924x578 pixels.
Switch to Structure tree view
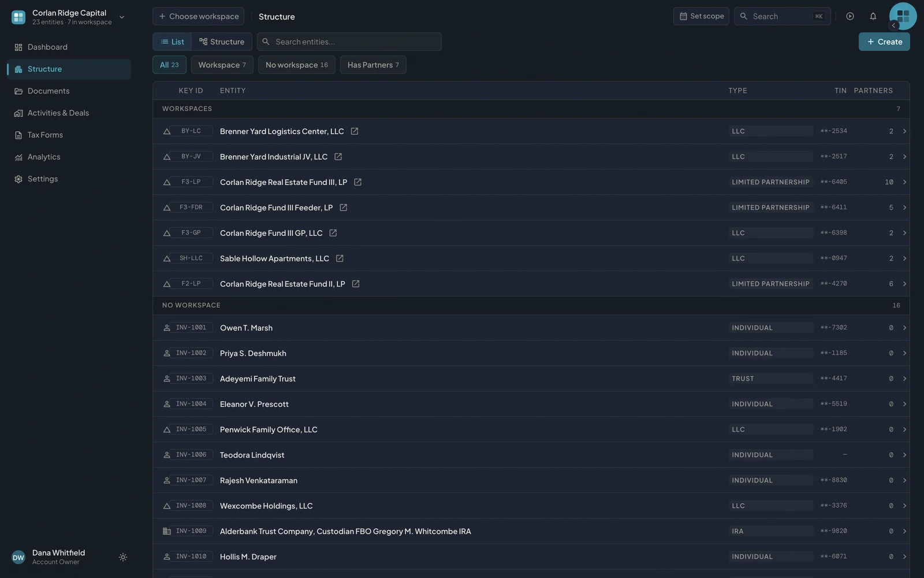222,42
